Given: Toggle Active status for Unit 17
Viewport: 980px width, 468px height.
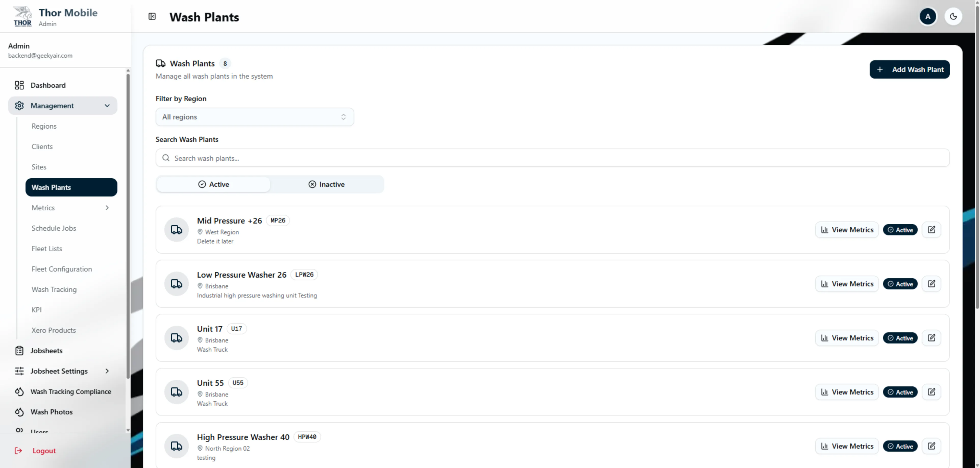Looking at the screenshot, I should coord(900,338).
